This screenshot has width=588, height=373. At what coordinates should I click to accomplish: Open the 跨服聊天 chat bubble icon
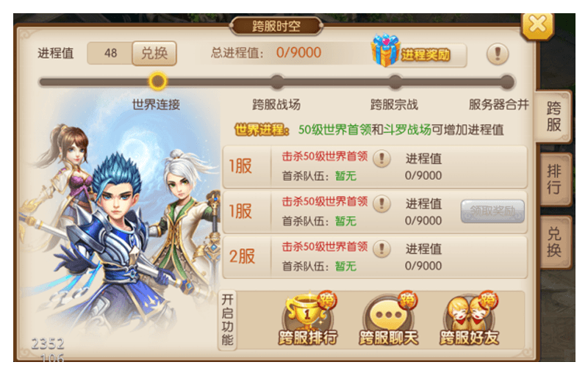[x=389, y=318]
